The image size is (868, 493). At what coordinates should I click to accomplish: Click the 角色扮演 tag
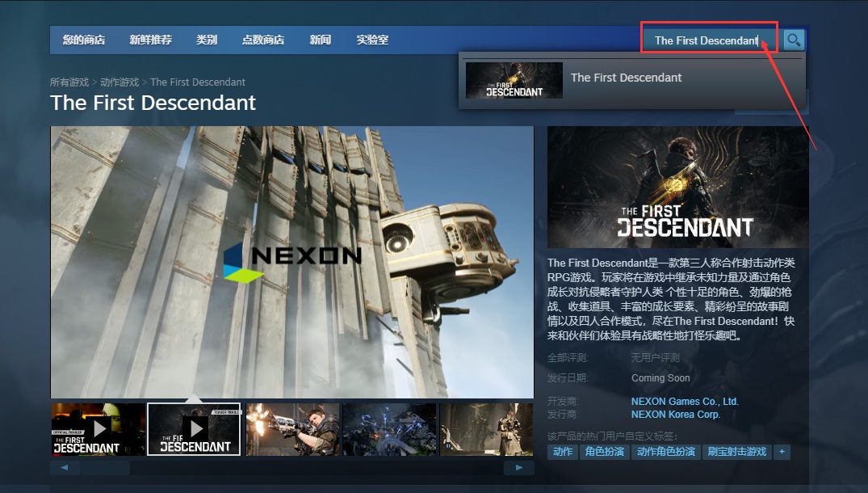(x=605, y=452)
